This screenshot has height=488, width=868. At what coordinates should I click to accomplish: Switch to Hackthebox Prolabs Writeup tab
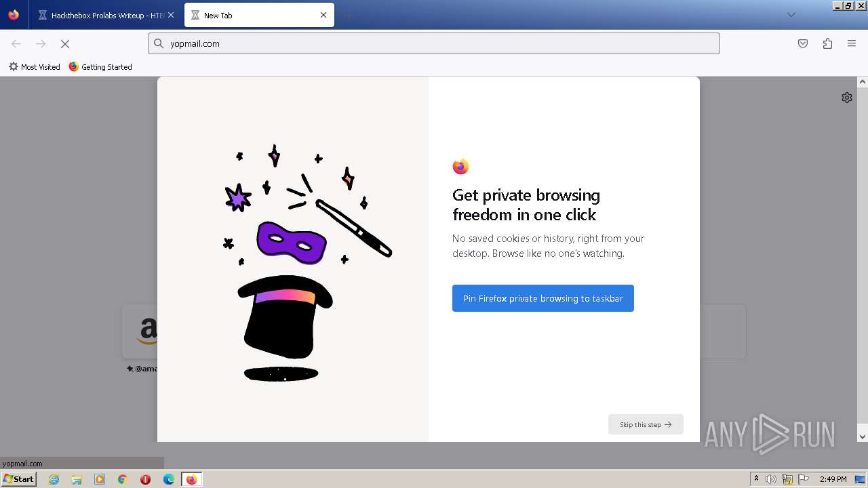coord(106,15)
